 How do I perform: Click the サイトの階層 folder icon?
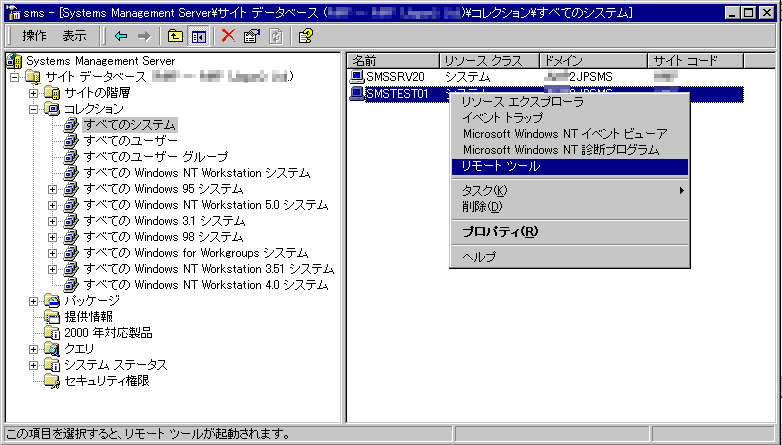52,93
